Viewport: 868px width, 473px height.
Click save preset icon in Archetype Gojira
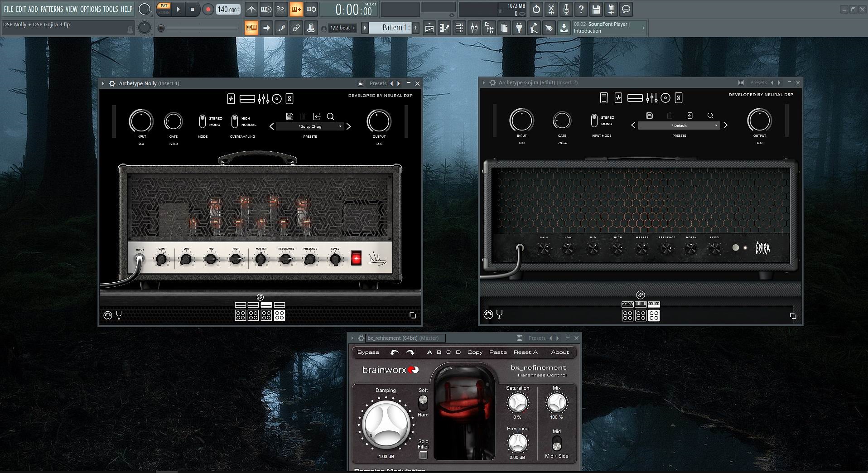(649, 116)
